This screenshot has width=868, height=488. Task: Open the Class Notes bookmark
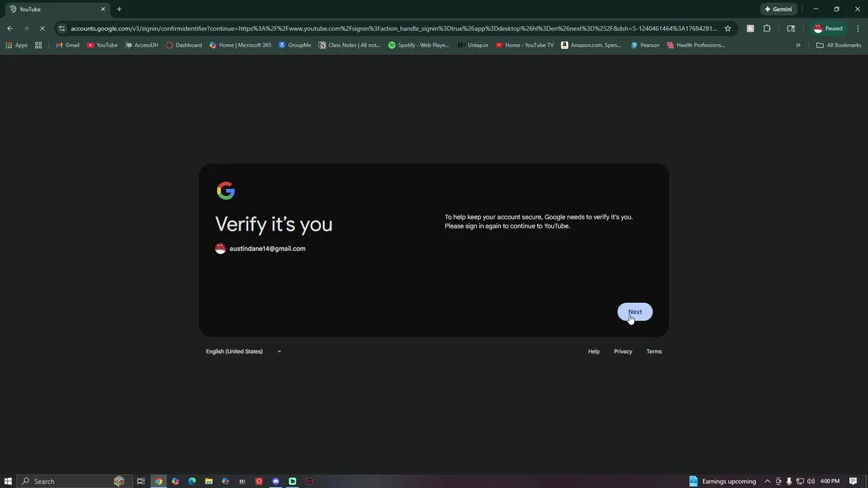pos(350,45)
